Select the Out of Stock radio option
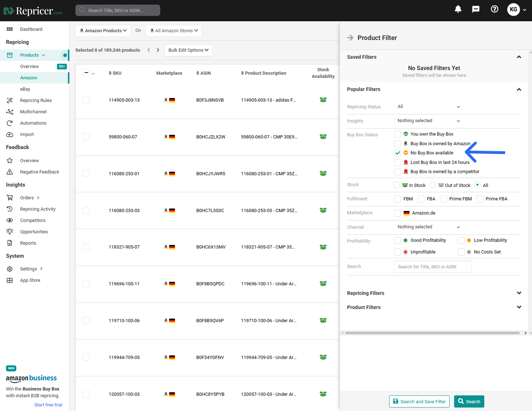 point(433,185)
